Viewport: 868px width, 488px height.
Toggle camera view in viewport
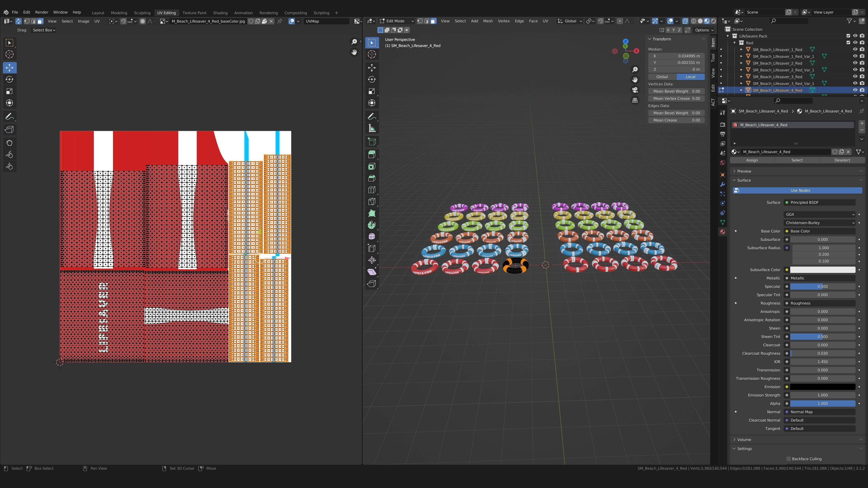635,90
